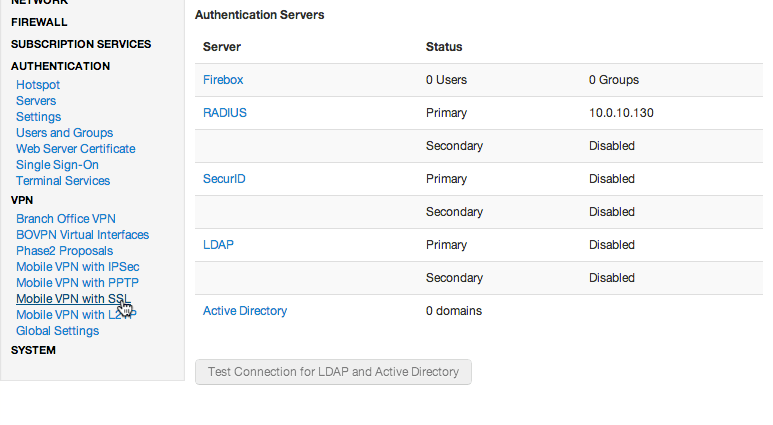Expand the FIREWALL sidebar section
773x425 pixels.
point(39,22)
